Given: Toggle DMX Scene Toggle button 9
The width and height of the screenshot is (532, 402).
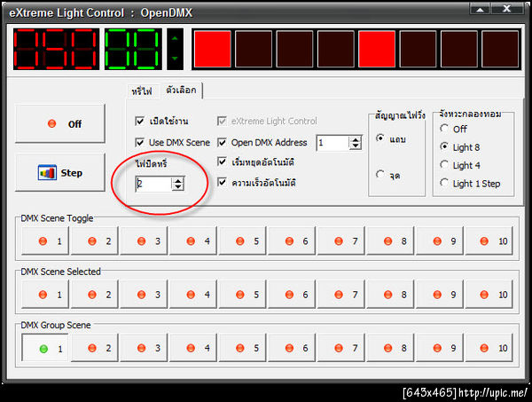Looking at the screenshot, I should pos(440,241).
